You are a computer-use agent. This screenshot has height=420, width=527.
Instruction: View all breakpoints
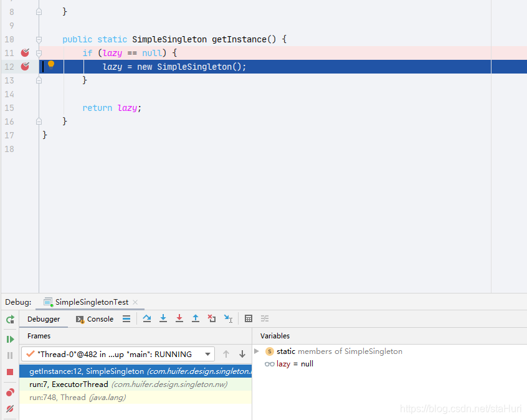coord(10,392)
